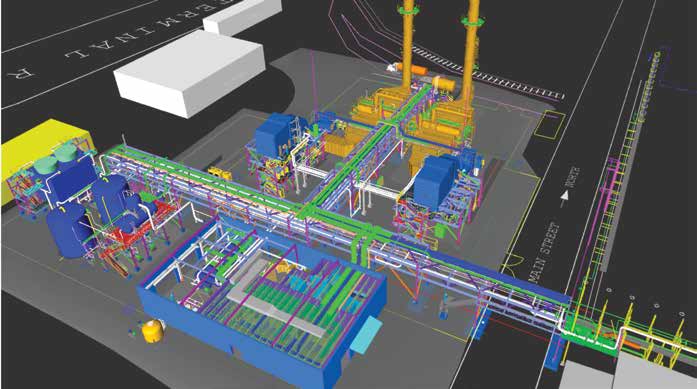Viewport: 697px width, 389px height.
Task: Select the small white building at top
Action: click(x=242, y=16)
